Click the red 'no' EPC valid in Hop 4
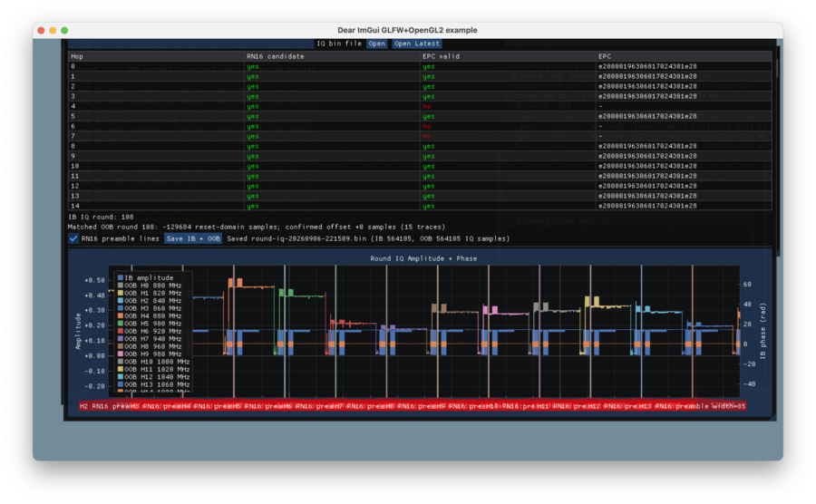Screen dimensions: 816x504 tap(427, 107)
